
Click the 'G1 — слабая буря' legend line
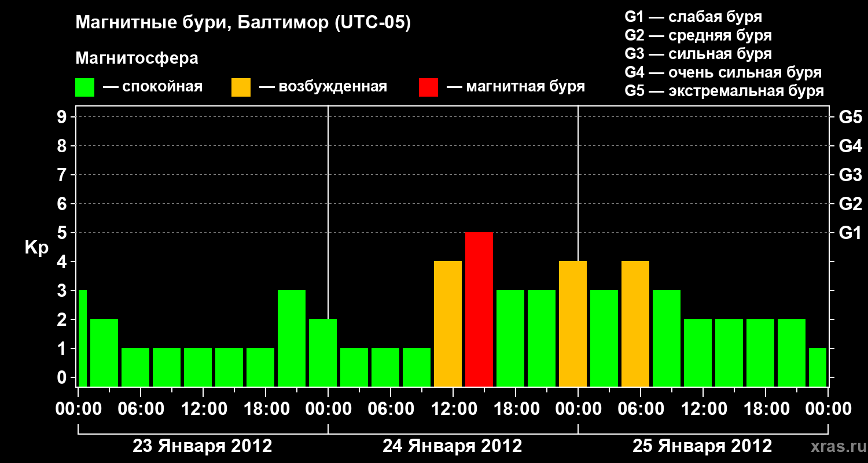[x=693, y=17]
